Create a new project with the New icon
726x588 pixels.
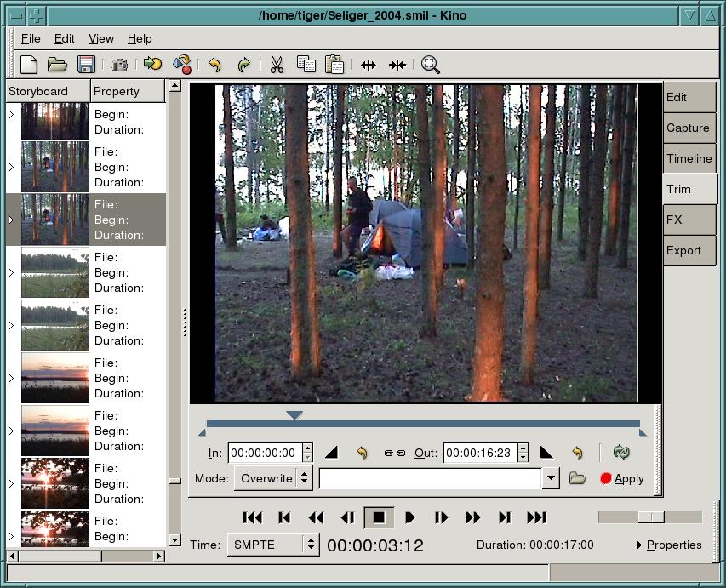pyautogui.click(x=28, y=65)
